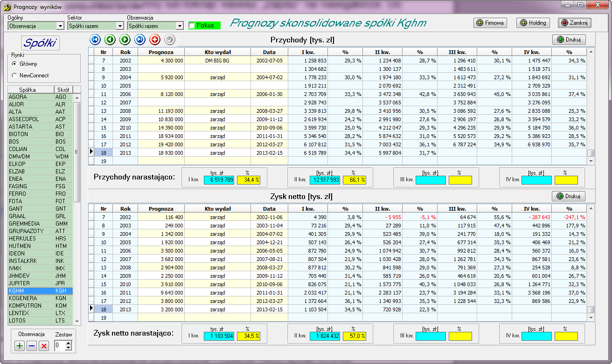
Task: Click Przychody narastająco I kw. value 6 519 789
Action: coord(219,179)
